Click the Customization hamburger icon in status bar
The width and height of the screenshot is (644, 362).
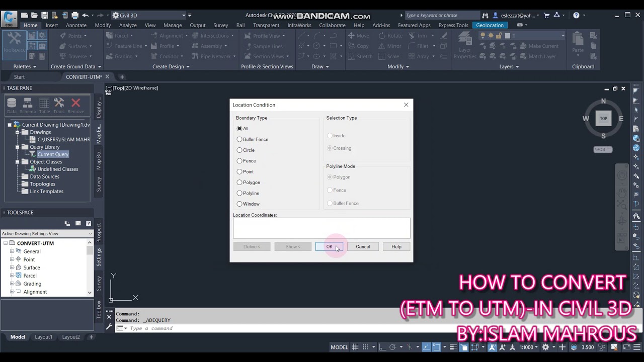point(638,347)
